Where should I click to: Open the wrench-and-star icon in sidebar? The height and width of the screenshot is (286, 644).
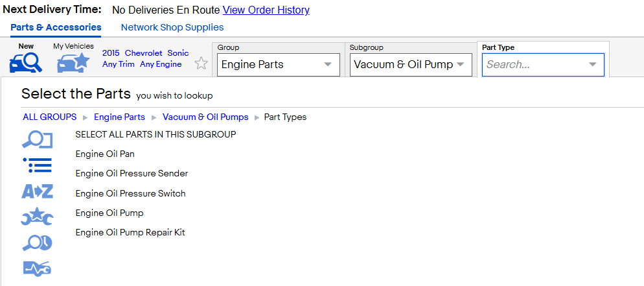(x=37, y=217)
